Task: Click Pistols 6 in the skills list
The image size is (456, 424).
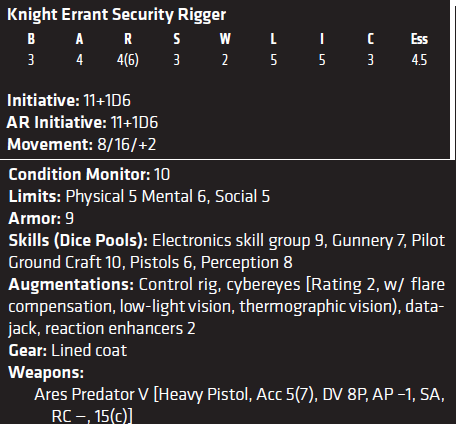Action: 161,262
